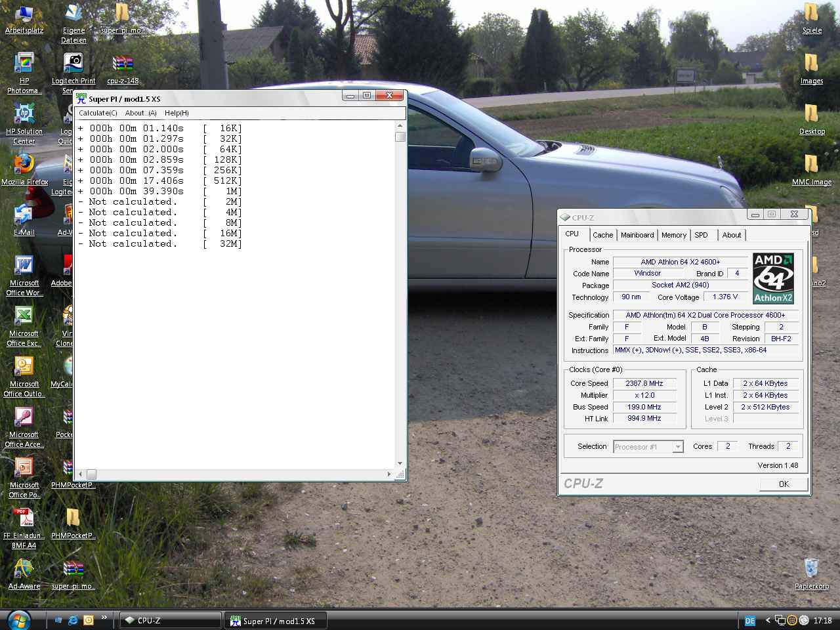This screenshot has width=840, height=630.
Task: Switch to the Memory tab in CPU-Z
Action: tap(673, 235)
